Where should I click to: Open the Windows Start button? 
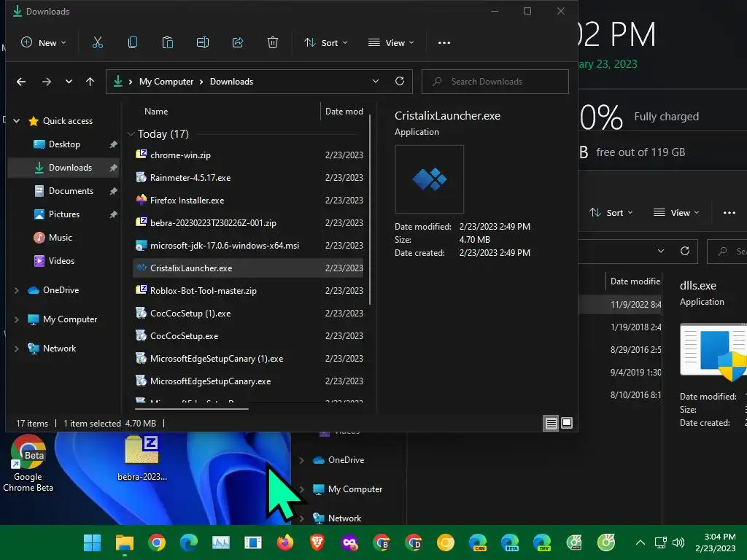point(93,542)
